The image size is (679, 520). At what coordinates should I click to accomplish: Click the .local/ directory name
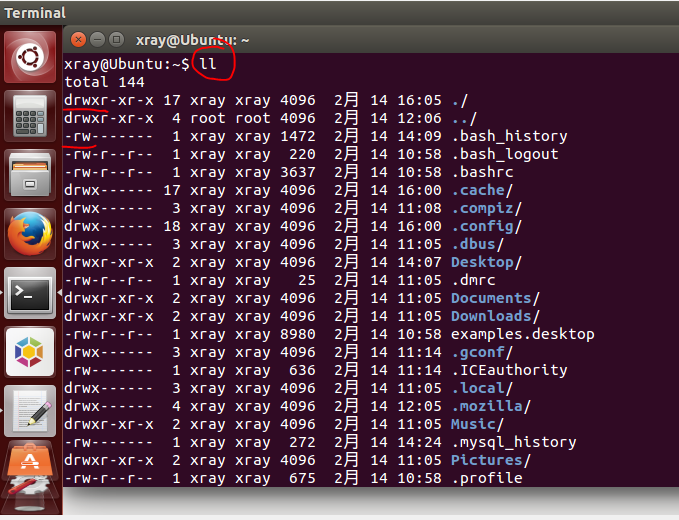(482, 388)
